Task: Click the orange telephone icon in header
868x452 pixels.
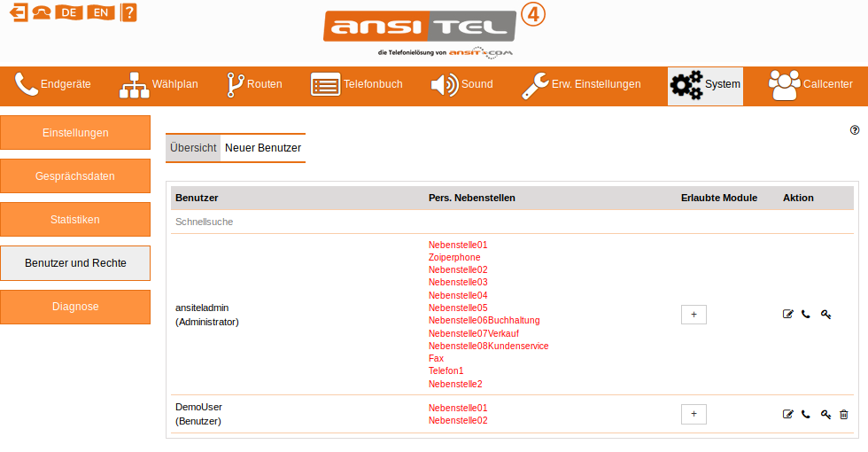Action: (x=41, y=12)
